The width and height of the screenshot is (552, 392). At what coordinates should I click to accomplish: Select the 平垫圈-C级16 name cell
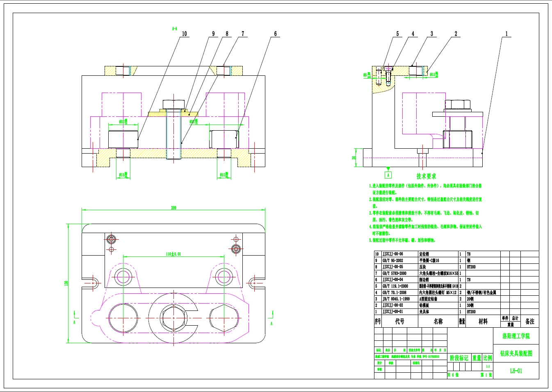(429, 261)
